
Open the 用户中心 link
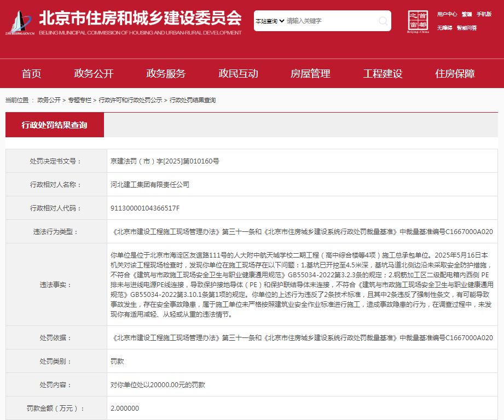447,14
